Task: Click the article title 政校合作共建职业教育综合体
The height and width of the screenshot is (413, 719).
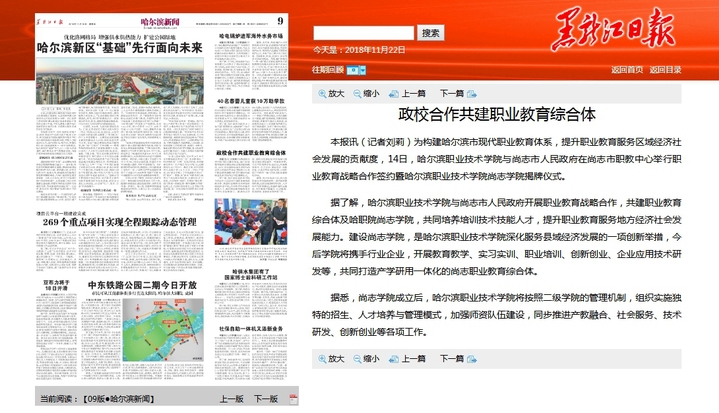Action: click(x=497, y=115)
